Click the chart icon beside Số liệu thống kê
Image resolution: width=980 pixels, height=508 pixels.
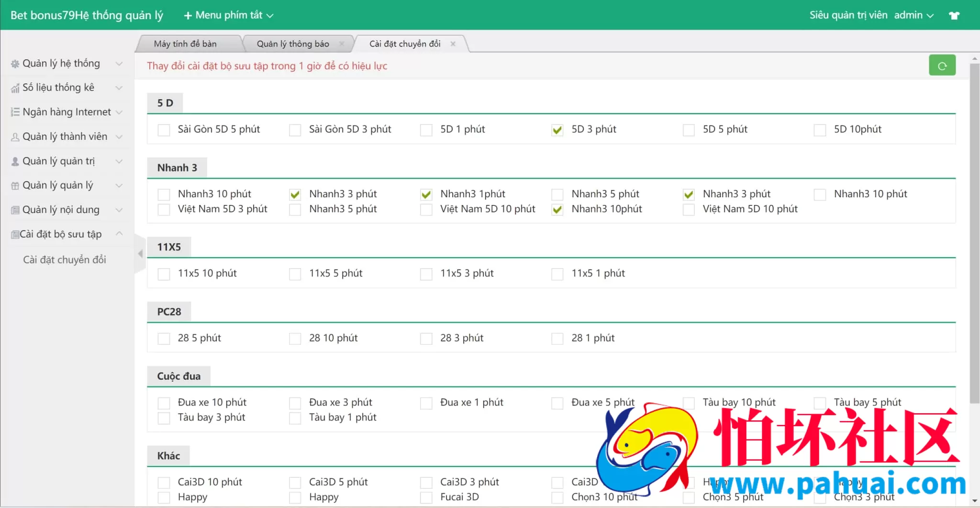[15, 88]
